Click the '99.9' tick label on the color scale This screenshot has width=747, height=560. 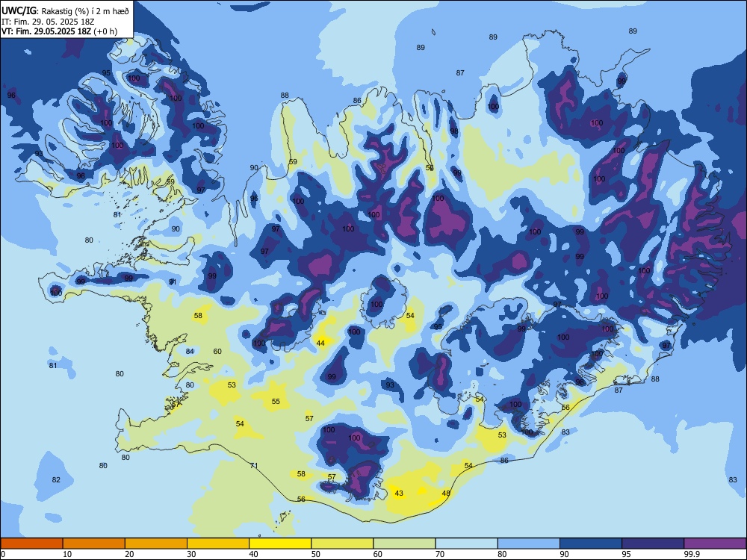[692, 554]
